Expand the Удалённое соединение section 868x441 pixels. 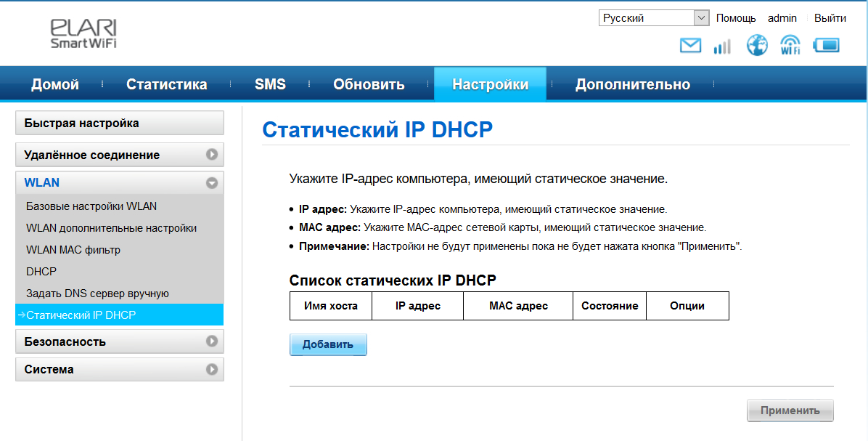(120, 155)
